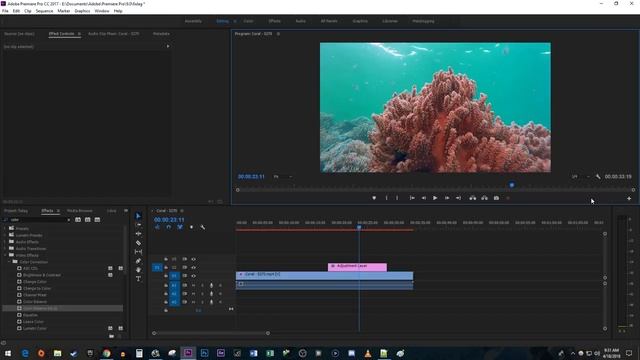This screenshot has height=360, width=640.
Task: Mute audio track A1
Action: (x=193, y=285)
